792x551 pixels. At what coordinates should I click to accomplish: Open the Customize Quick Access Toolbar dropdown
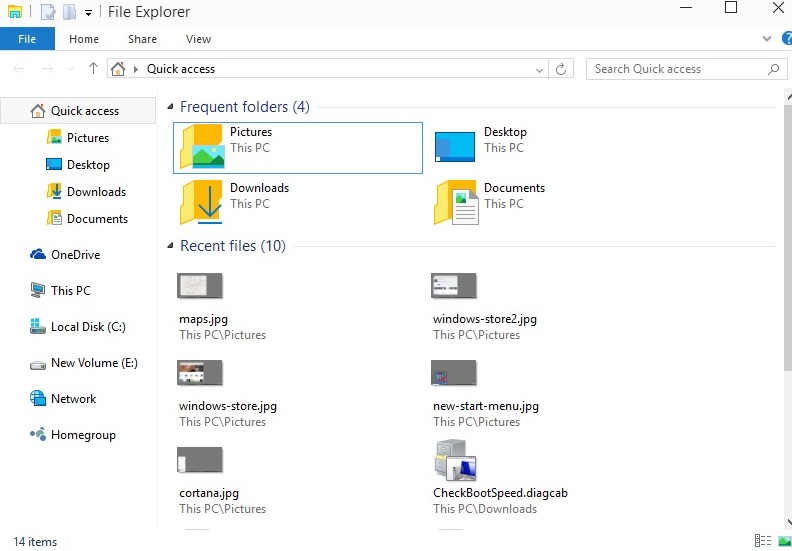point(88,13)
